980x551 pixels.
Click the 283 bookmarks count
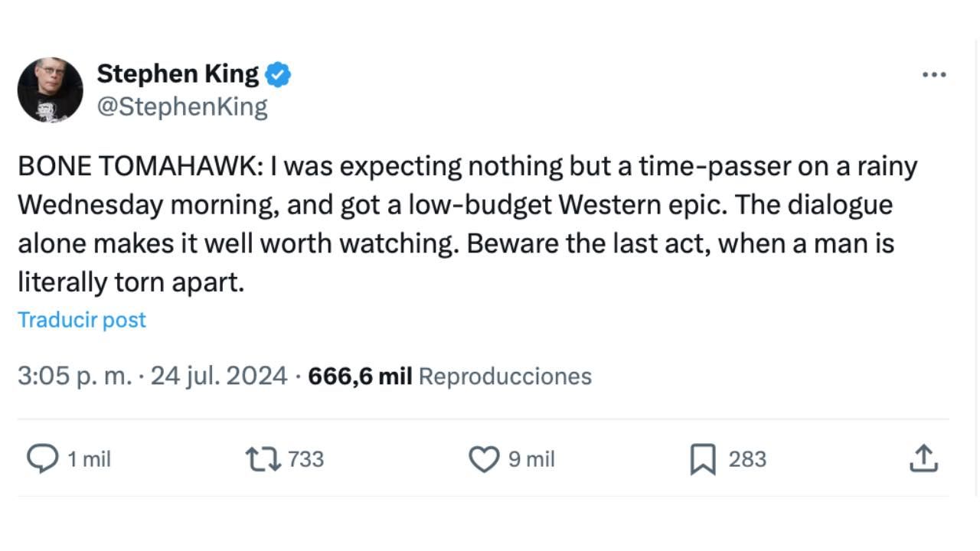[x=747, y=459]
